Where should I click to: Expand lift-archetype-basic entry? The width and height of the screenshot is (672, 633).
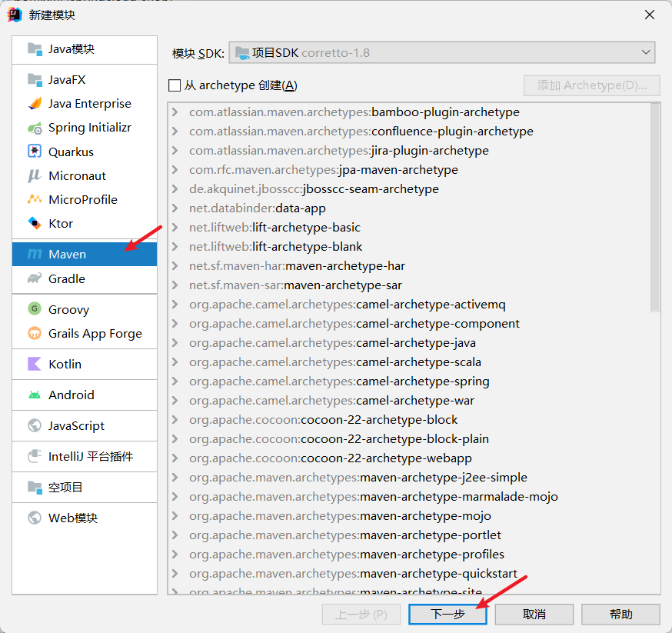pos(175,228)
